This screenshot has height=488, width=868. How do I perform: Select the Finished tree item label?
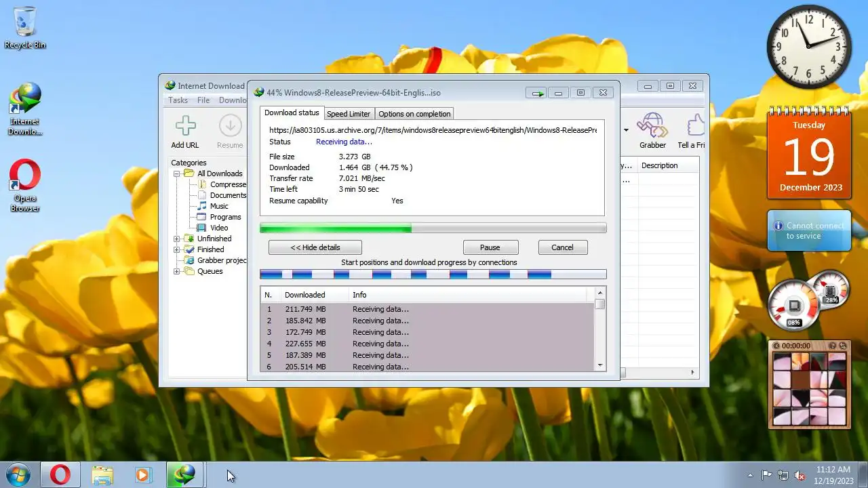pos(210,249)
